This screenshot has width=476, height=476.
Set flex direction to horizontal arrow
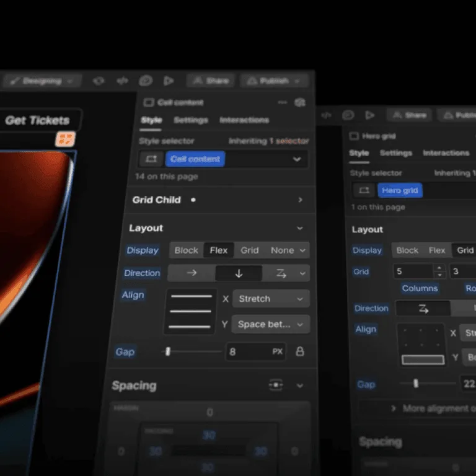point(192,273)
